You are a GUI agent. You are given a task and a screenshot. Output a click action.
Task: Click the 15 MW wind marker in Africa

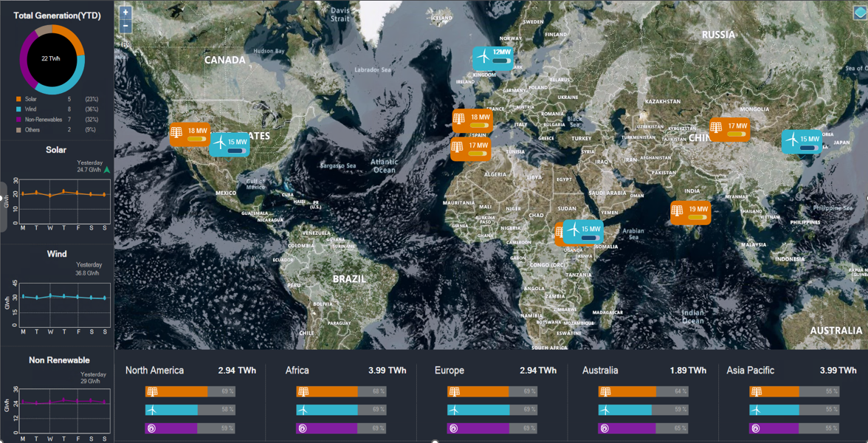tap(582, 232)
